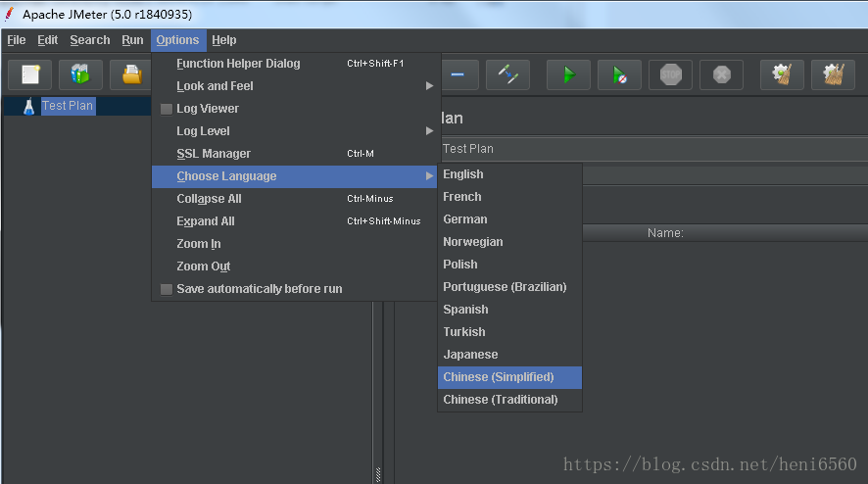Select Polish language
The width and height of the screenshot is (868, 484).
point(509,265)
